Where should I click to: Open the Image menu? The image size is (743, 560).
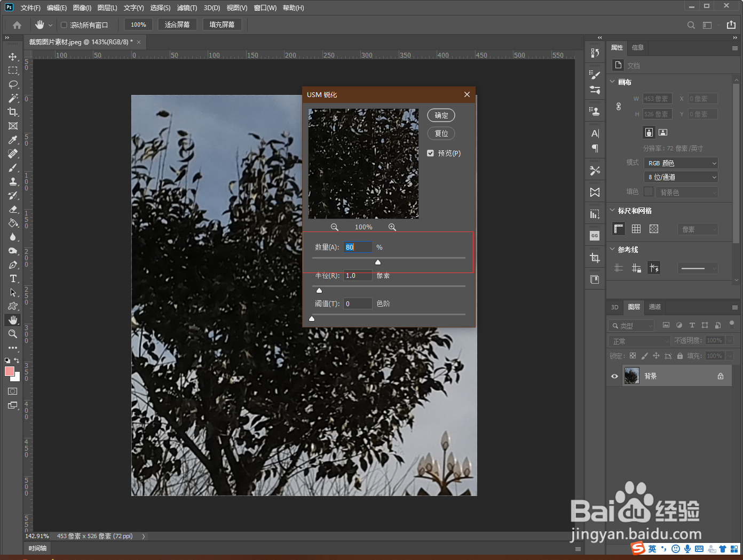[x=82, y=8]
